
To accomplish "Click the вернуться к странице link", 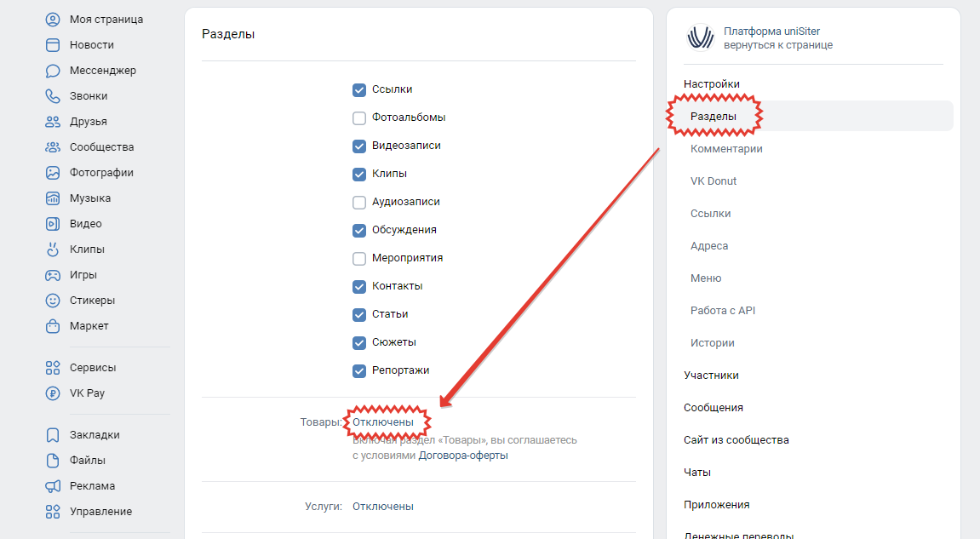I will coord(778,45).
